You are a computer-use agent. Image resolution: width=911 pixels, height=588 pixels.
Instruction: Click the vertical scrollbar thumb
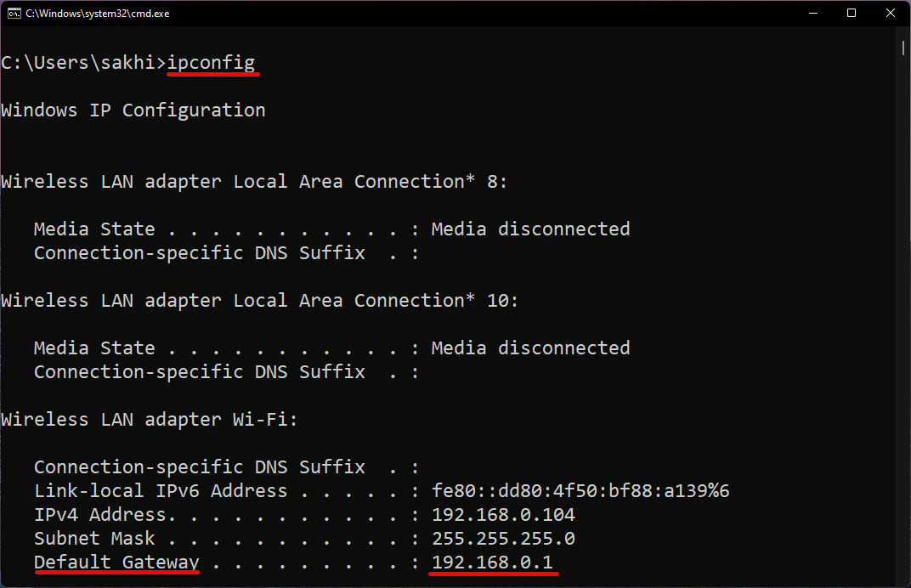pyautogui.click(x=903, y=48)
